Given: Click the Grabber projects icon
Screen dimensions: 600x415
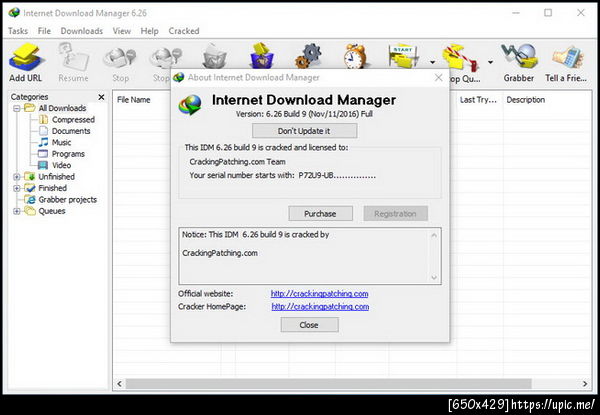Looking at the screenshot, I should click(30, 199).
